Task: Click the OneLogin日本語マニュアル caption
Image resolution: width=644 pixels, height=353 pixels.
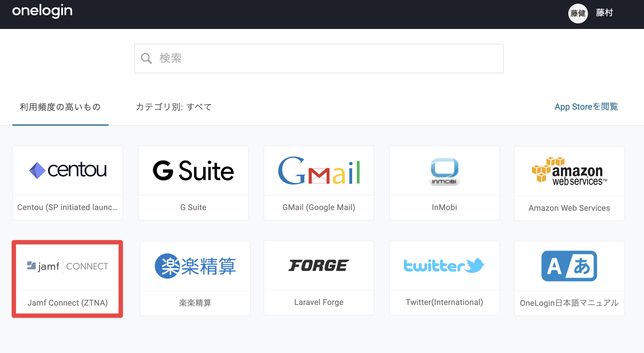Action: pos(570,303)
